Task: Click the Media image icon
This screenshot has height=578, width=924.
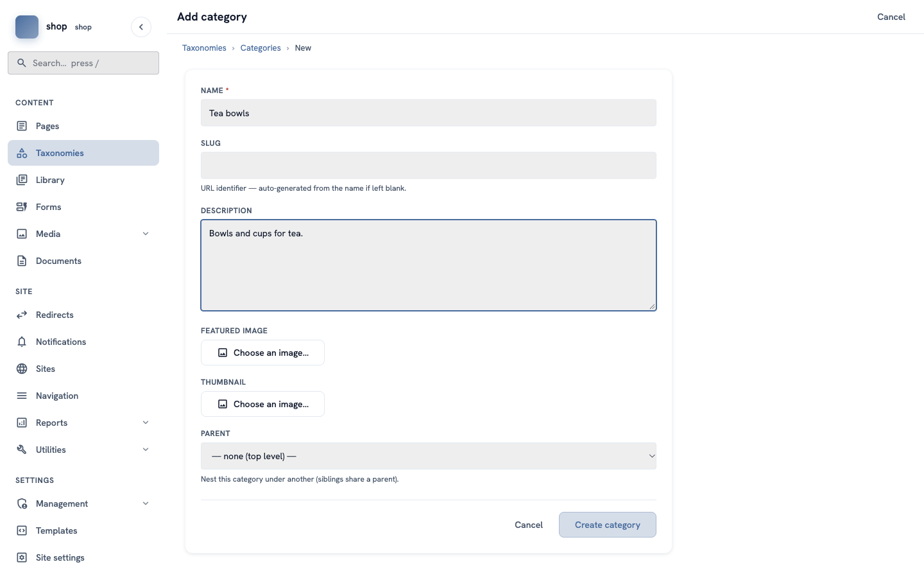Action: pos(22,234)
